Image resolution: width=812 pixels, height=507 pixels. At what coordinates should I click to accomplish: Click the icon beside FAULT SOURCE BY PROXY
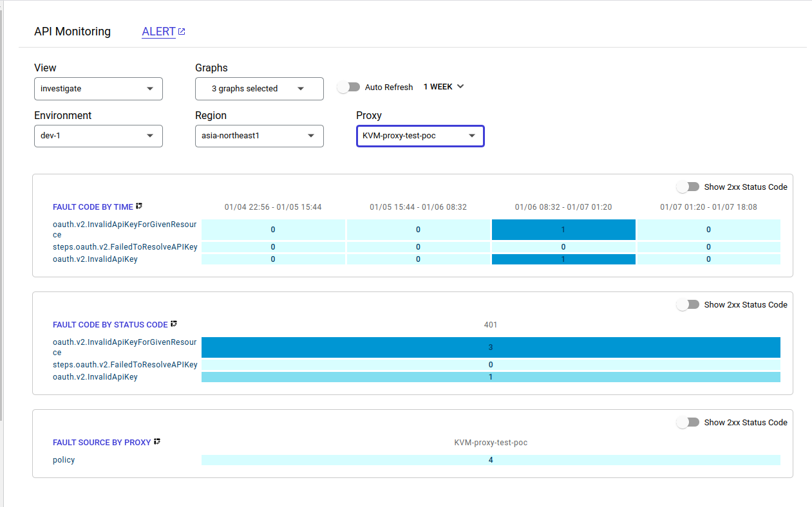click(x=157, y=442)
